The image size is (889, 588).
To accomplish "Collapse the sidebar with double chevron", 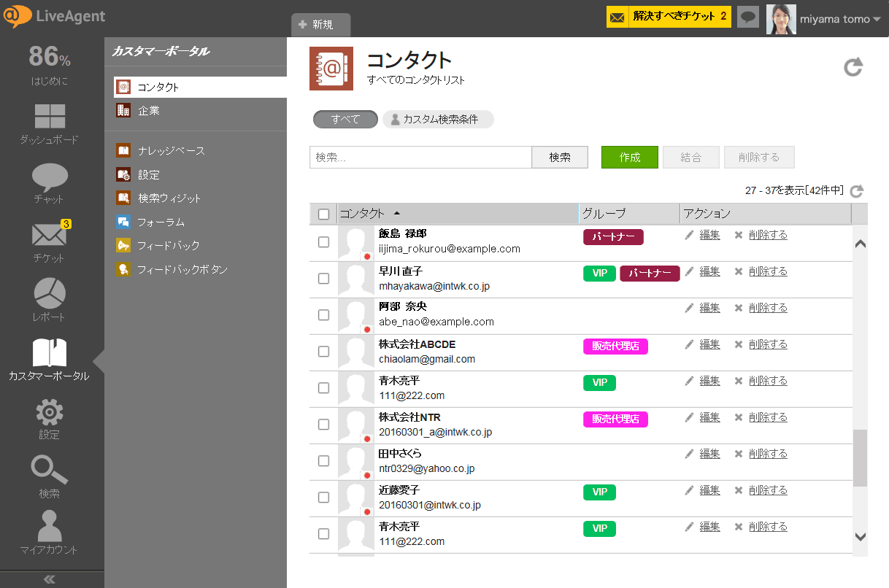I will (50, 579).
